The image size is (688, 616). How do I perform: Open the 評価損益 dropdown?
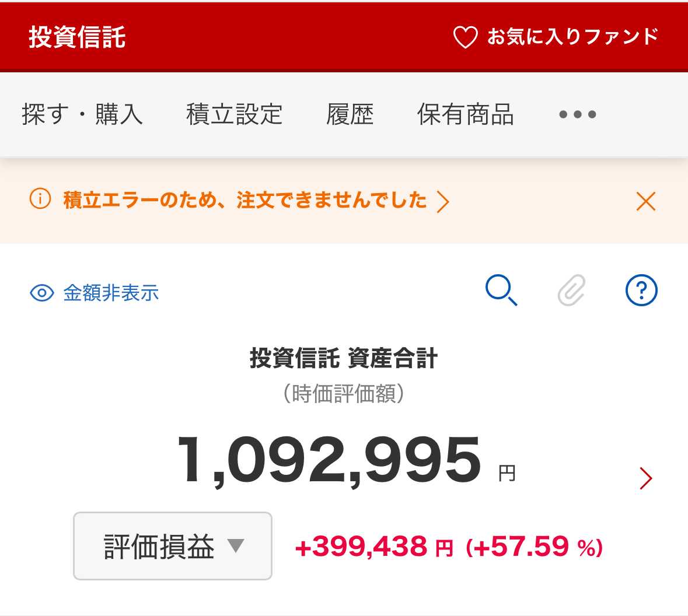pos(173,546)
